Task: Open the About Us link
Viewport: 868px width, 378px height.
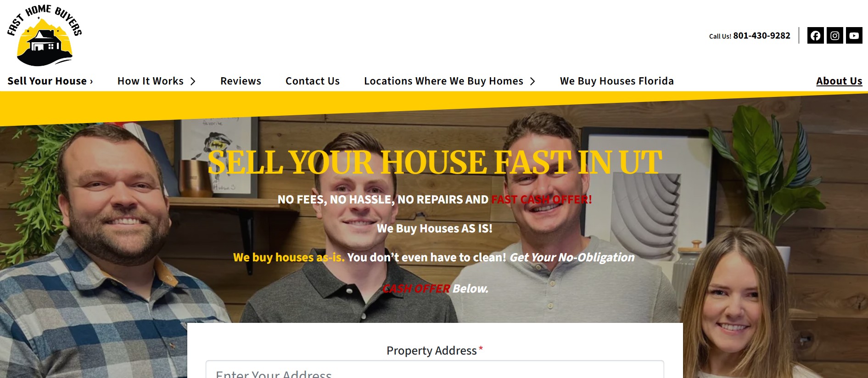Action: (839, 81)
